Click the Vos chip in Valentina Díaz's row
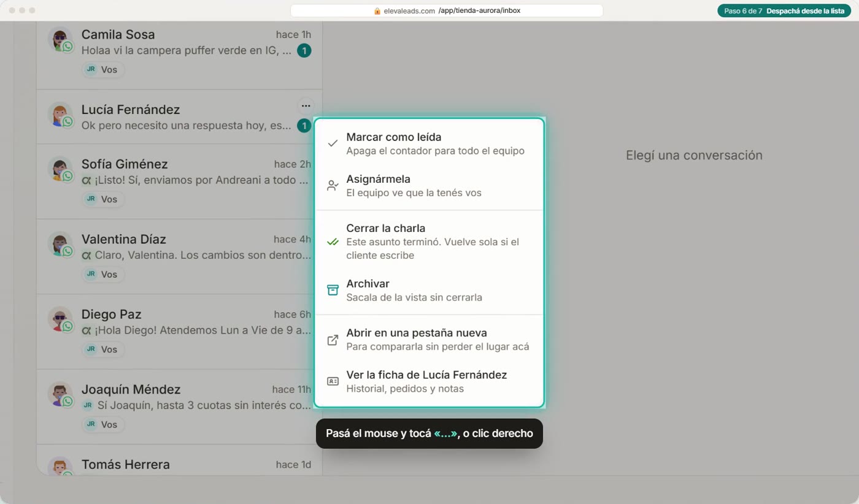 point(103,274)
